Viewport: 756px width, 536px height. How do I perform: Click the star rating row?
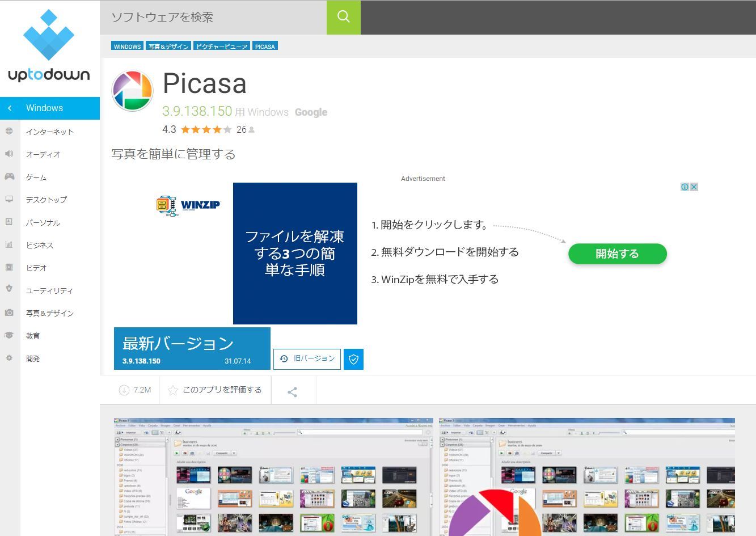(206, 129)
